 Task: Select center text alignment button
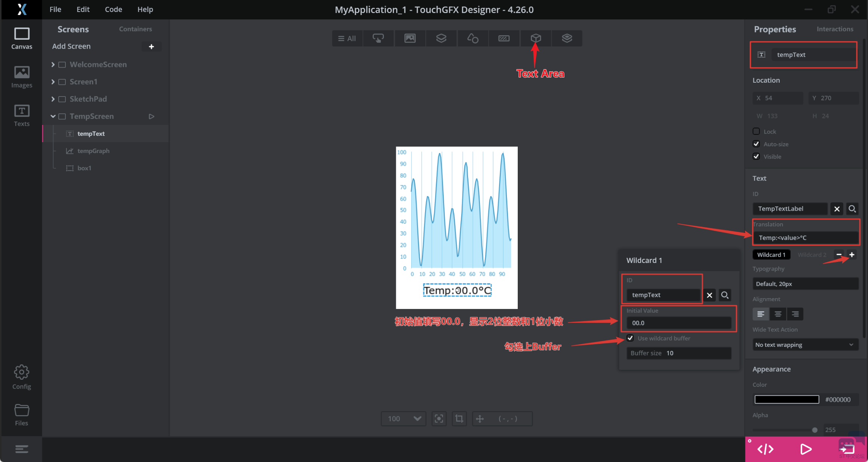pyautogui.click(x=778, y=314)
